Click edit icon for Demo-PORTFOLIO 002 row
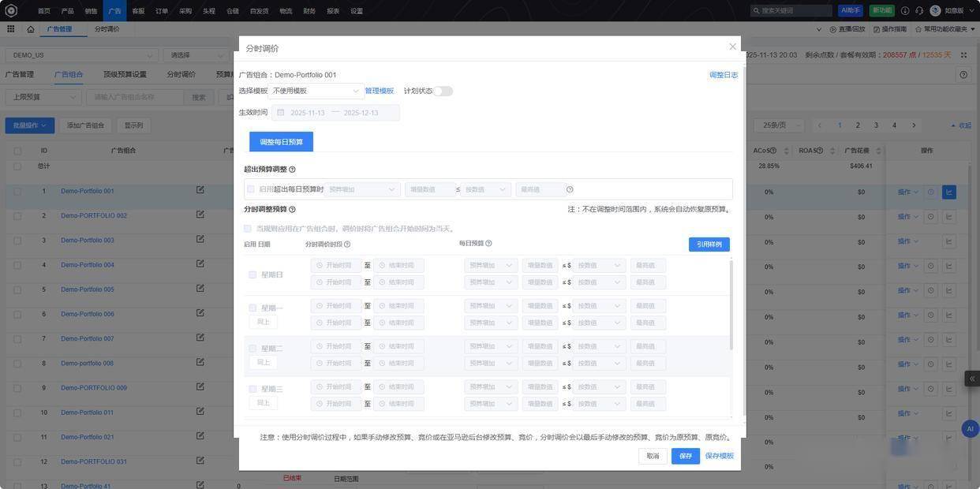 pyautogui.click(x=200, y=215)
